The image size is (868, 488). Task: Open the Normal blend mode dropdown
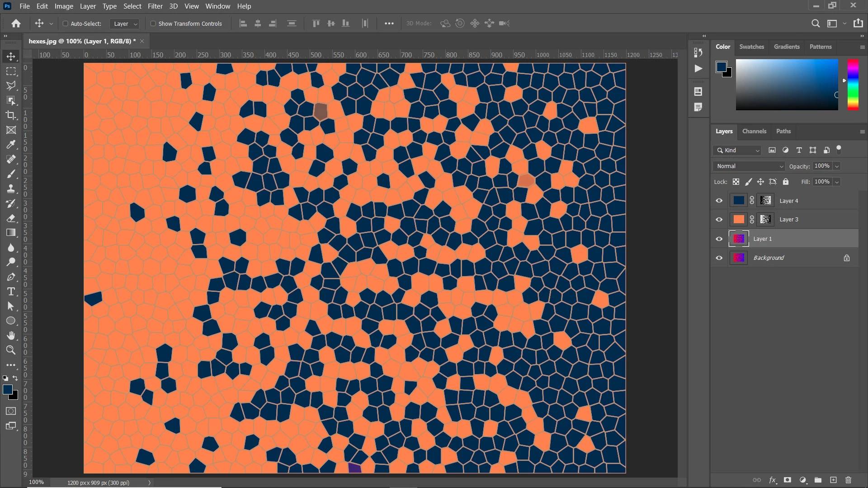click(x=750, y=166)
